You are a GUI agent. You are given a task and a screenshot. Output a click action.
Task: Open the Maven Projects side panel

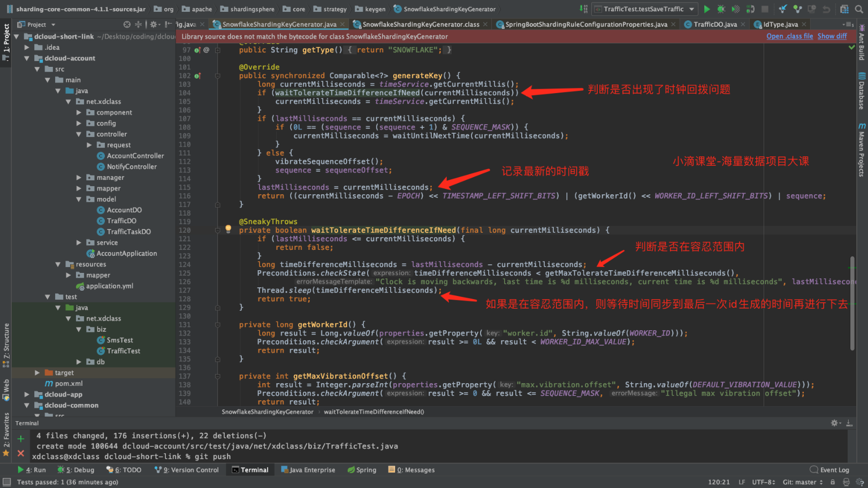click(x=862, y=150)
